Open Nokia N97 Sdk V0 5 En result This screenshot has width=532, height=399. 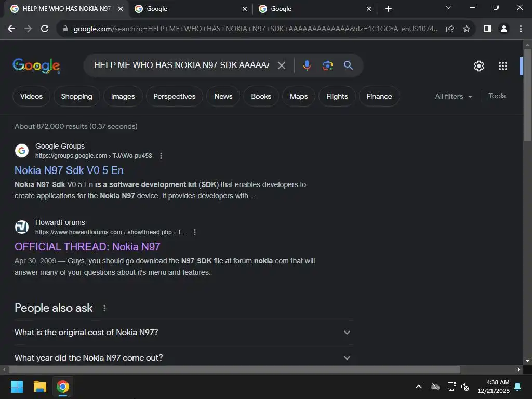click(69, 170)
